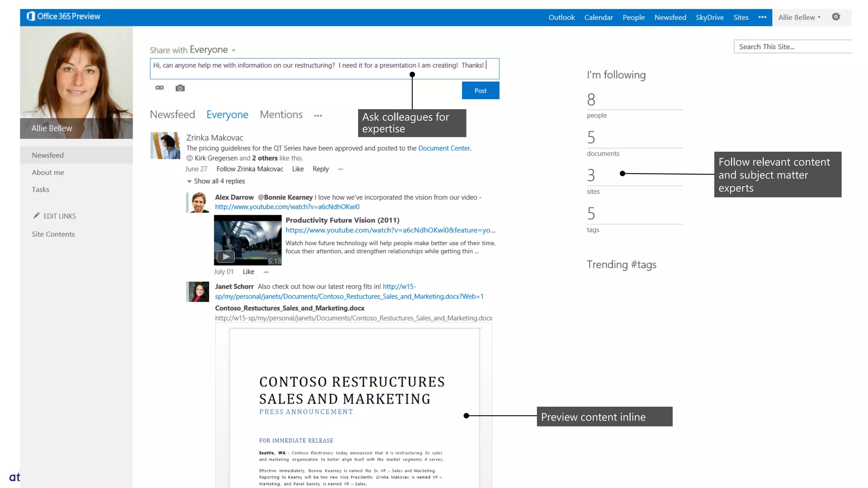Attach a picture with the camera icon
The width and height of the screenshot is (868, 488).
point(180,88)
